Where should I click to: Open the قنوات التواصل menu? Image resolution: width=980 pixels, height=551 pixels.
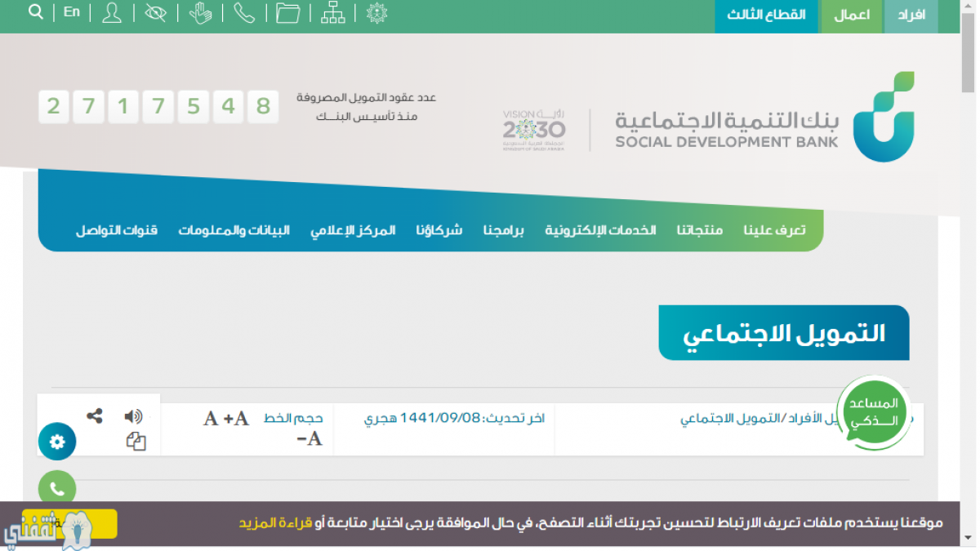tap(117, 230)
